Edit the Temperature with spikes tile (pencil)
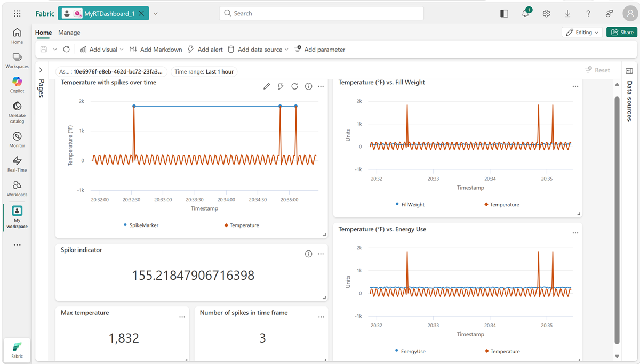Image resolution: width=640 pixels, height=364 pixels. point(267,86)
